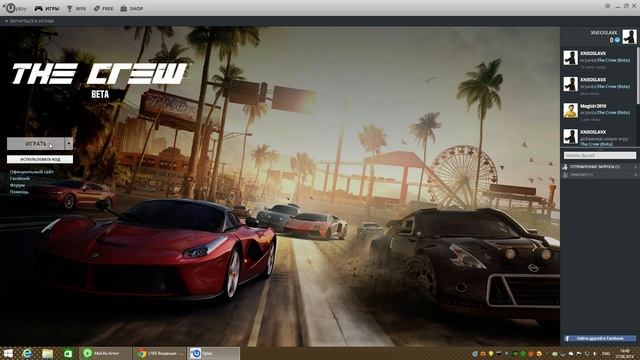Click the sent requests person icon

click(565, 167)
